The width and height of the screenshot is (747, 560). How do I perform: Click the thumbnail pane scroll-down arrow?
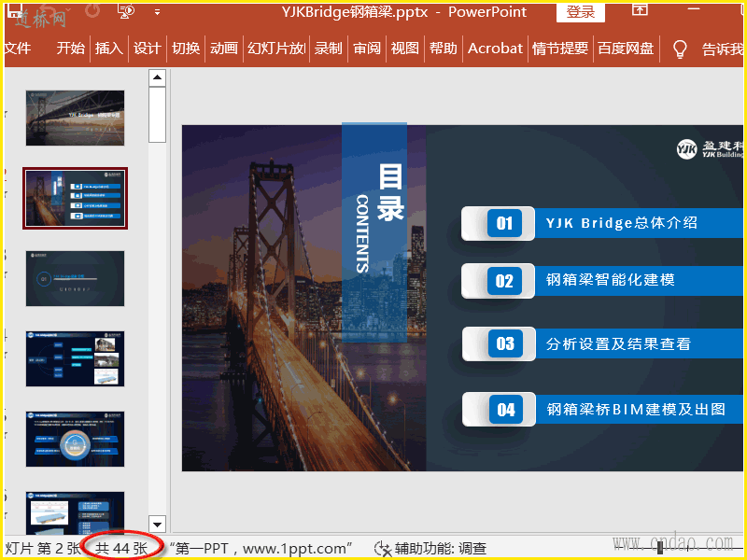pyautogui.click(x=157, y=525)
